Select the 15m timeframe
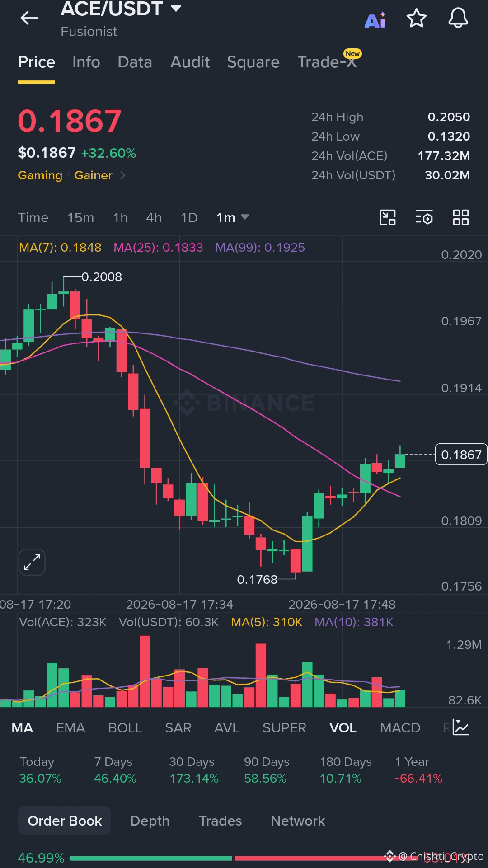This screenshot has height=868, width=488. [x=80, y=218]
